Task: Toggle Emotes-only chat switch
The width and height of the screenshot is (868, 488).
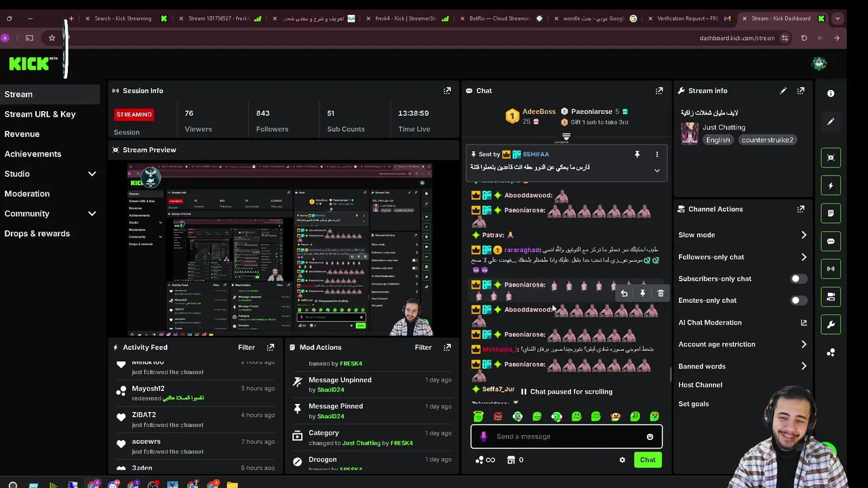Action: click(798, 300)
